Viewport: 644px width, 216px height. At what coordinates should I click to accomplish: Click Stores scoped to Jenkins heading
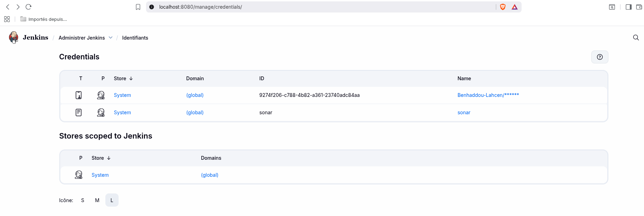coord(106,136)
